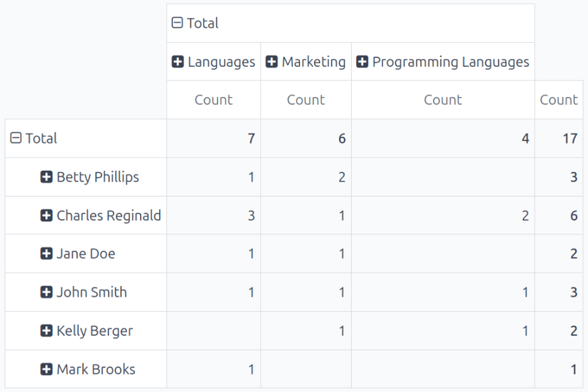This screenshot has height=392, width=588.
Task: Click the plus icon next to Mark Brooks
Action: [47, 369]
